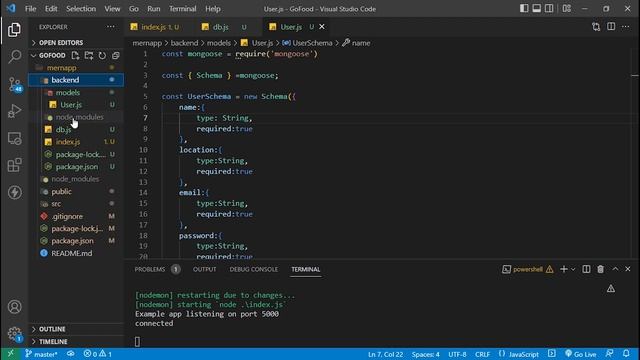Click Spaces: 4 indentation setting
The height and width of the screenshot is (360, 640).
pos(426,354)
